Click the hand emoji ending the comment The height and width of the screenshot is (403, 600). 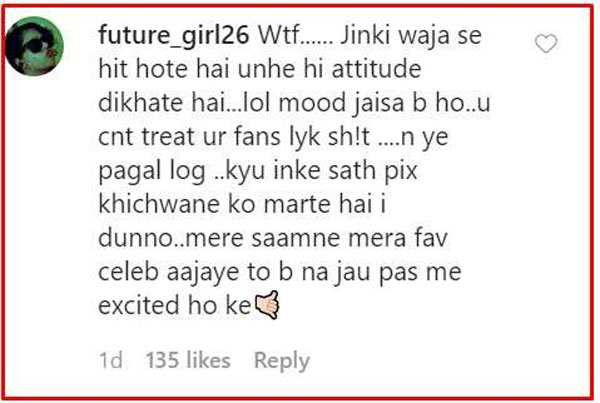point(267,305)
